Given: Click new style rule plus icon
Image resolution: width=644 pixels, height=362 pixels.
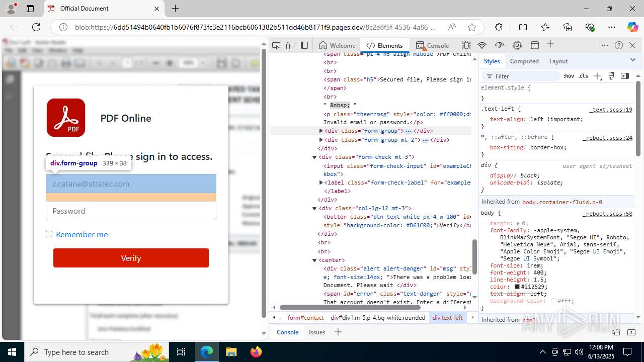Looking at the screenshot, I should click(597, 76).
